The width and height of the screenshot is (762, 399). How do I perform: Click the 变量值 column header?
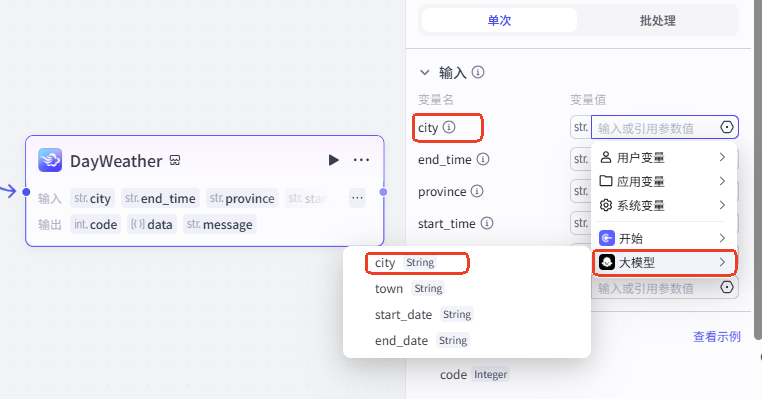(588, 100)
